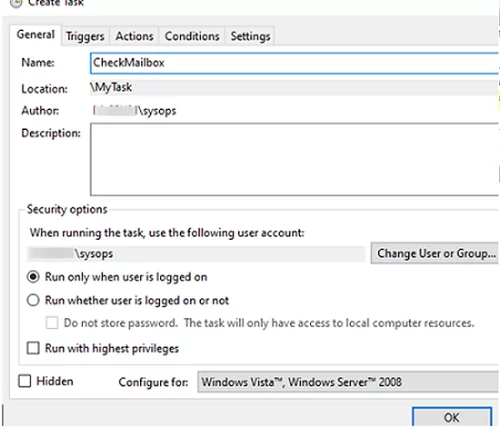Check the Hidden checkbox
This screenshot has height=429, width=500.
tap(25, 381)
